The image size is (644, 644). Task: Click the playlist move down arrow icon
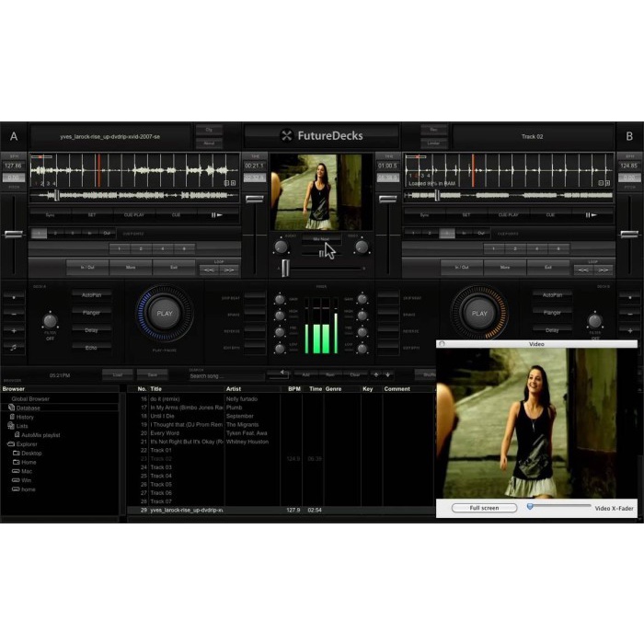[387, 374]
